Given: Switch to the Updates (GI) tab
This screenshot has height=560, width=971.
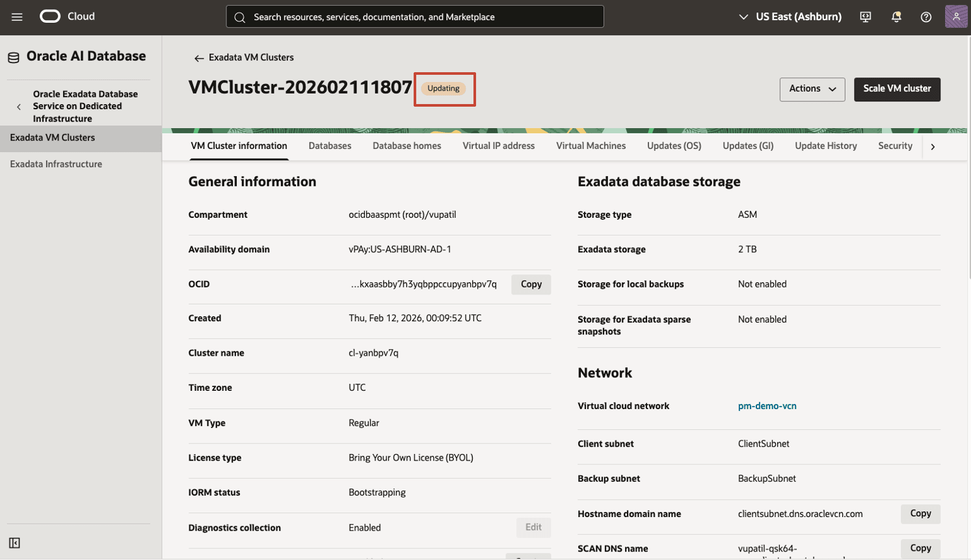Looking at the screenshot, I should [x=748, y=146].
